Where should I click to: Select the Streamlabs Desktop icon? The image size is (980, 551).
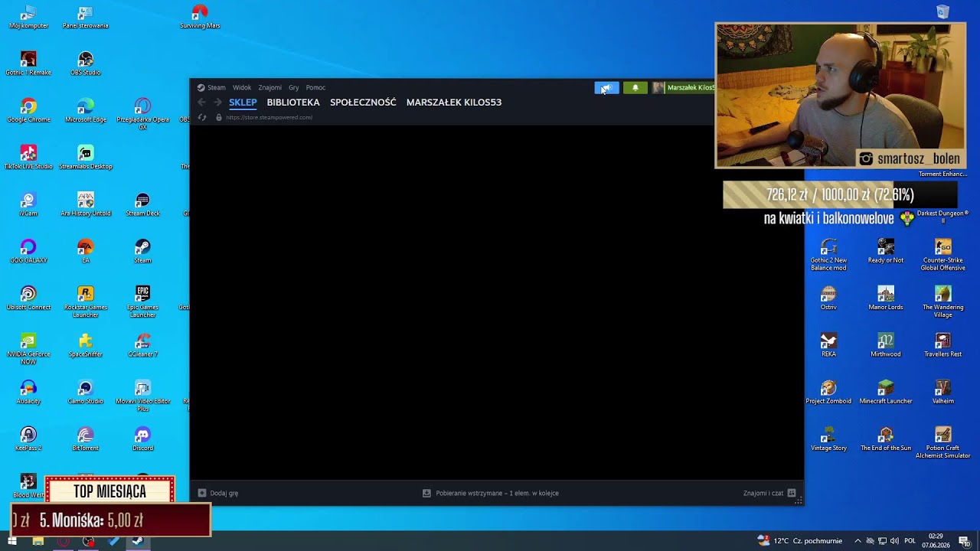pos(86,158)
